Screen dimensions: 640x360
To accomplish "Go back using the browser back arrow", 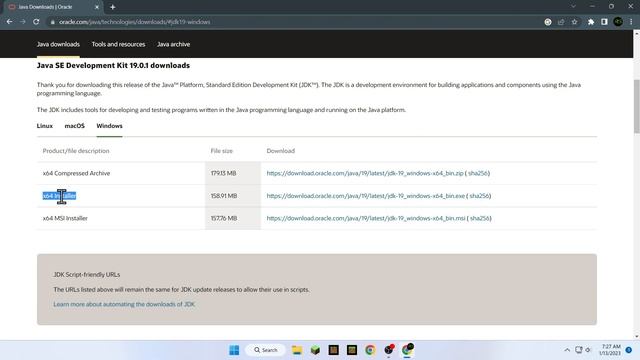I will pos(9,22).
